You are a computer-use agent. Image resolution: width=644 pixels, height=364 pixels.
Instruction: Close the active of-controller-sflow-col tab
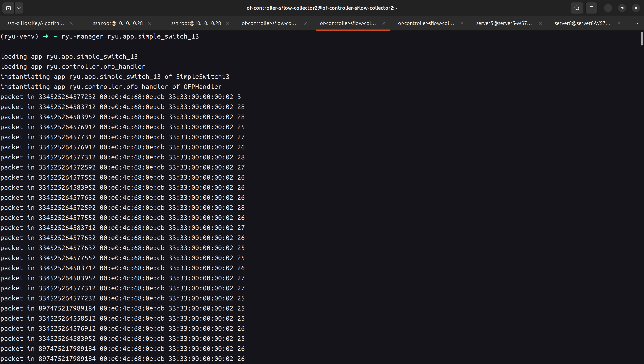384,23
